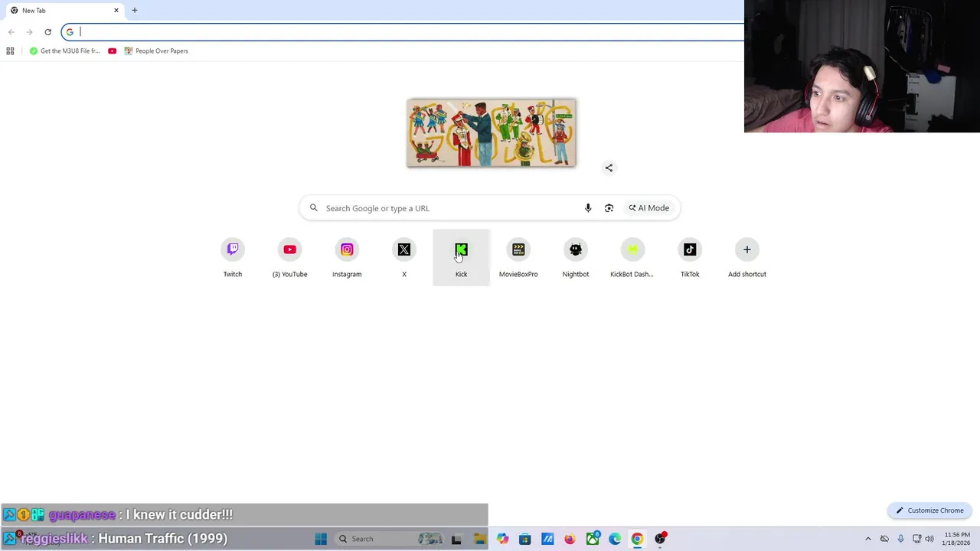Start voice search with microphone icon
980x551 pixels.
588,208
